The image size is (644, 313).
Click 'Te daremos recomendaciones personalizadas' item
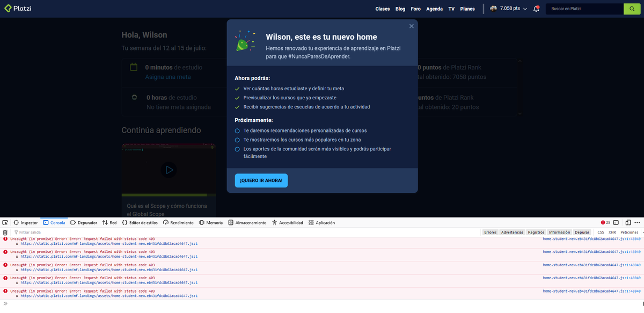click(x=305, y=130)
